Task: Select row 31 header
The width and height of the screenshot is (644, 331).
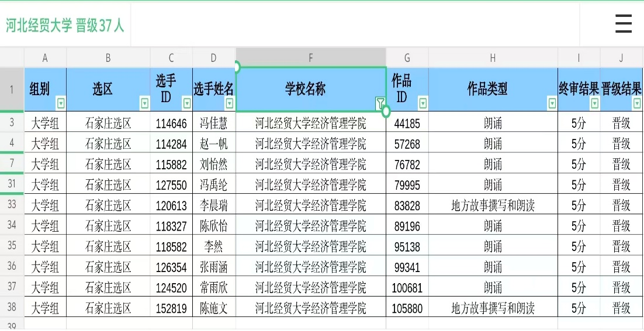Action: click(x=12, y=184)
